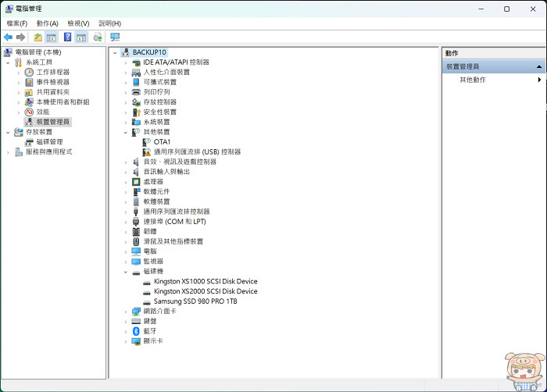
Task: Expand the 音效、視訊及遊戲控制器 category
Action: [x=126, y=162]
